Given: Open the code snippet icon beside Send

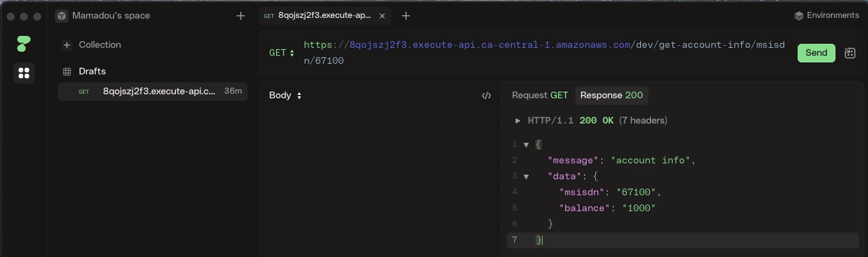Looking at the screenshot, I should coord(849,53).
